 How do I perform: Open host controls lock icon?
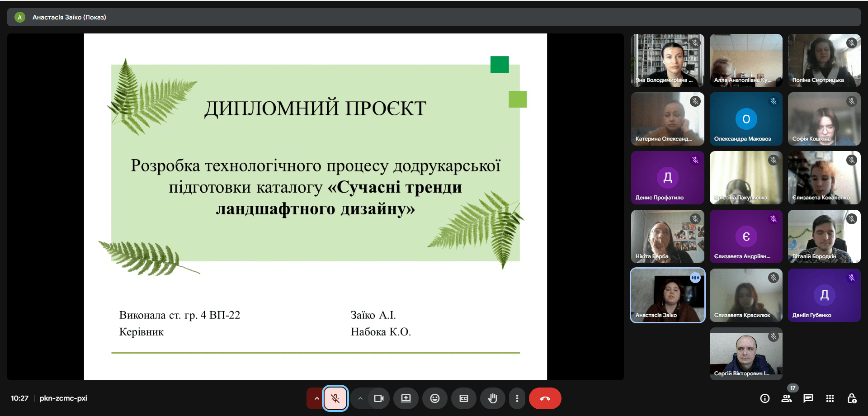point(852,398)
